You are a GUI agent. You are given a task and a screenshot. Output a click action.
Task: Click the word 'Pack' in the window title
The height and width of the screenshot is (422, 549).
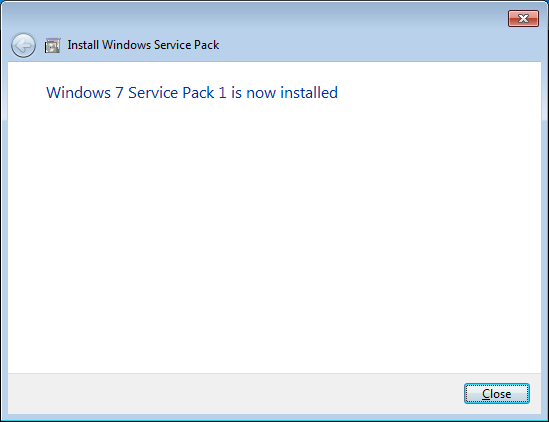[x=207, y=45]
